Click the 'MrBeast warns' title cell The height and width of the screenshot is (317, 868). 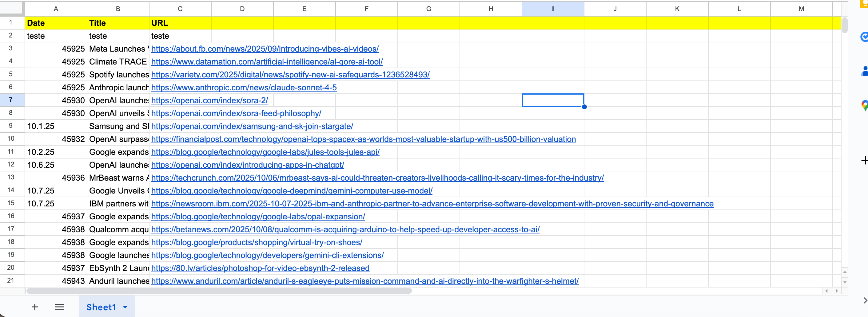click(118, 178)
